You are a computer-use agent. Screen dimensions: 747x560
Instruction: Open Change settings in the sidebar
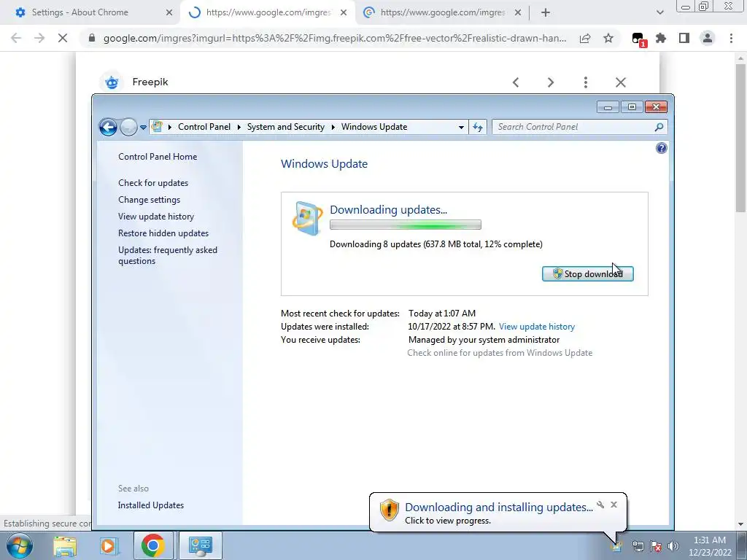(149, 200)
